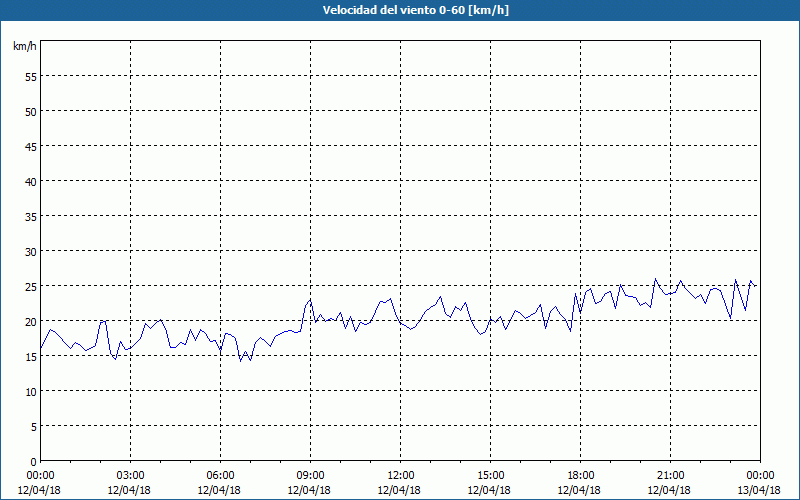Click the y-axis value 50
800x500 pixels.
(31, 111)
